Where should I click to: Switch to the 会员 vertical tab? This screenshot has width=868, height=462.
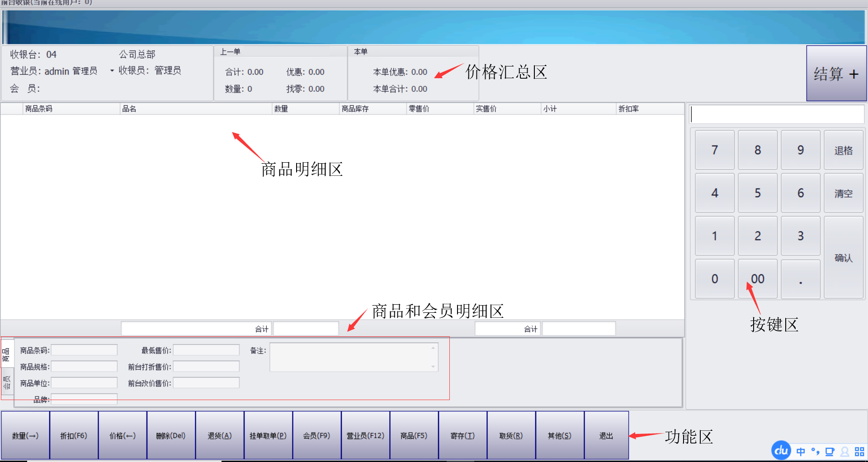pos(6,383)
